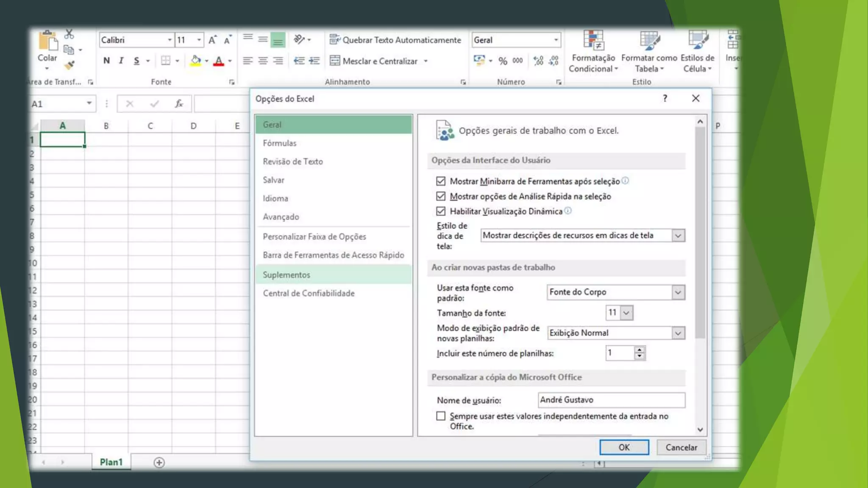
Task: Click the Cut scissors icon
Action: coord(69,34)
